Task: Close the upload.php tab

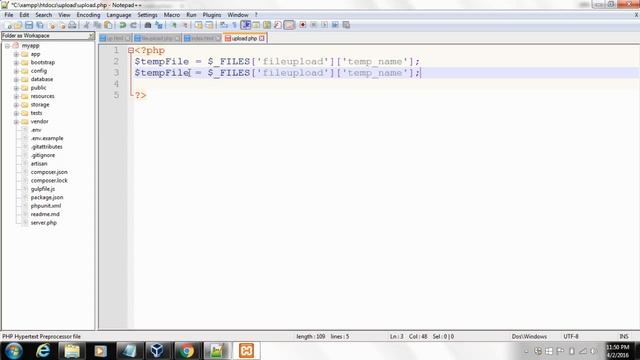Action: click(262, 38)
